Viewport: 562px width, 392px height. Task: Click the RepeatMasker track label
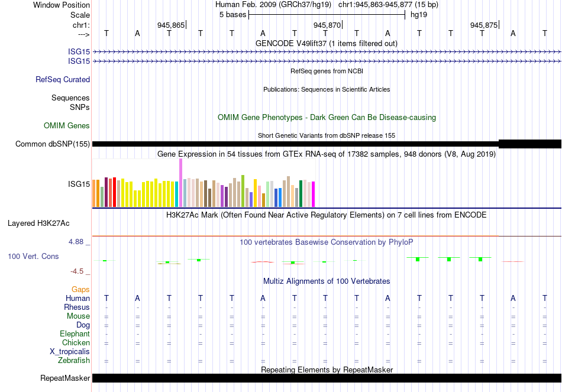point(65,378)
